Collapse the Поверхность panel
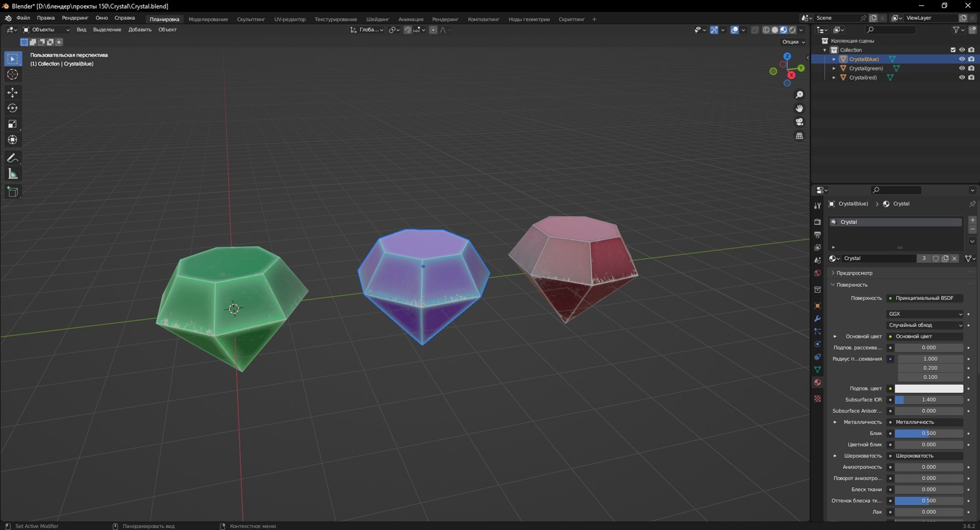The image size is (980, 530). click(852, 285)
